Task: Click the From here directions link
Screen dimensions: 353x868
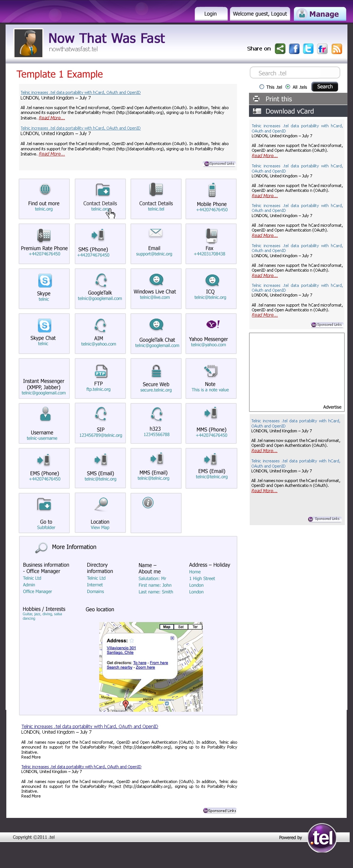Action: tap(159, 663)
